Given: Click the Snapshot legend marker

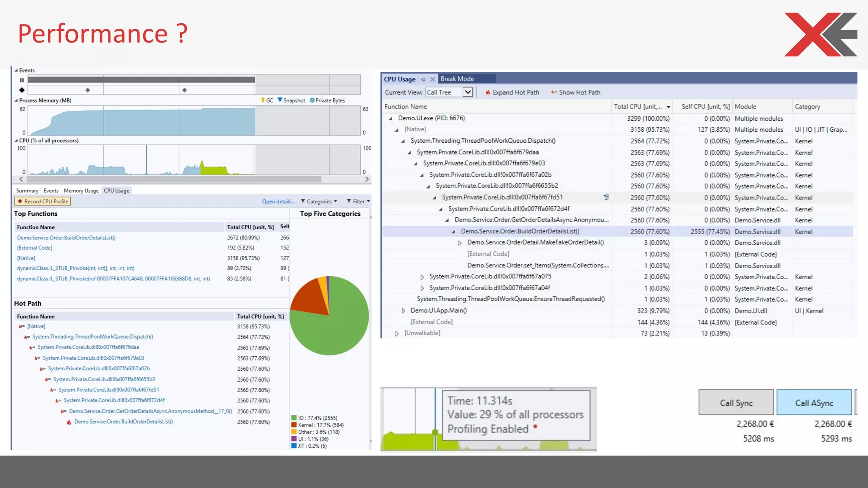Looking at the screenshot, I should [x=280, y=100].
